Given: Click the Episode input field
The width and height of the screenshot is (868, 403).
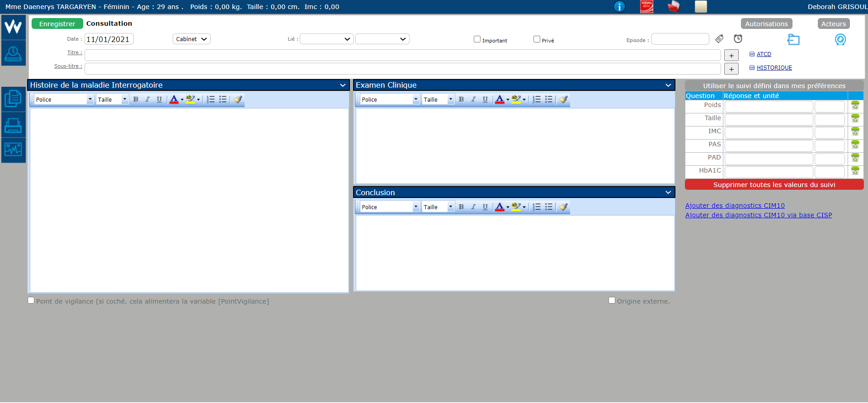Looking at the screenshot, I should [x=680, y=39].
